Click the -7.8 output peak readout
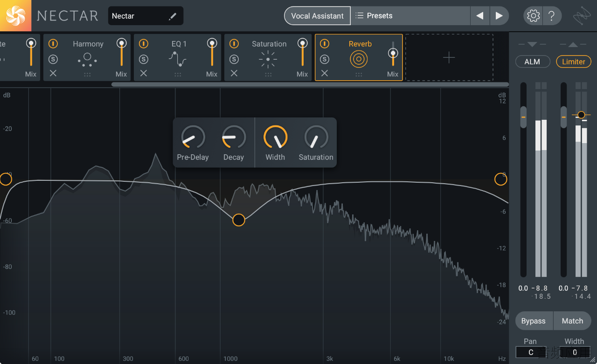This screenshot has height=364, width=597. (580, 288)
